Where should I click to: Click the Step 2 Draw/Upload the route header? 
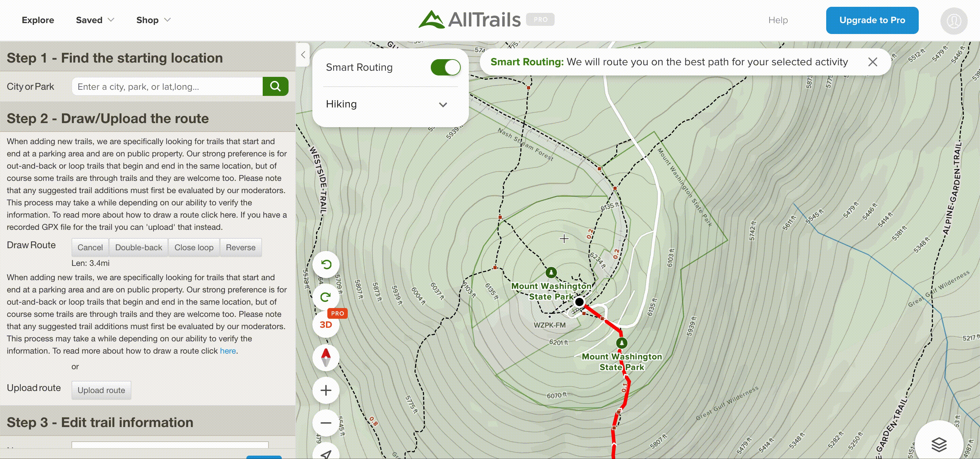[148, 118]
